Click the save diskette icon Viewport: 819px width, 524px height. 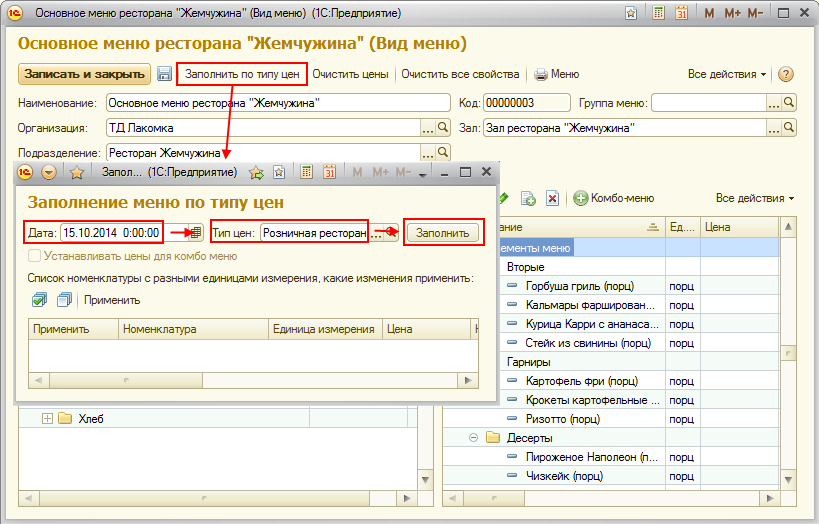point(165,74)
